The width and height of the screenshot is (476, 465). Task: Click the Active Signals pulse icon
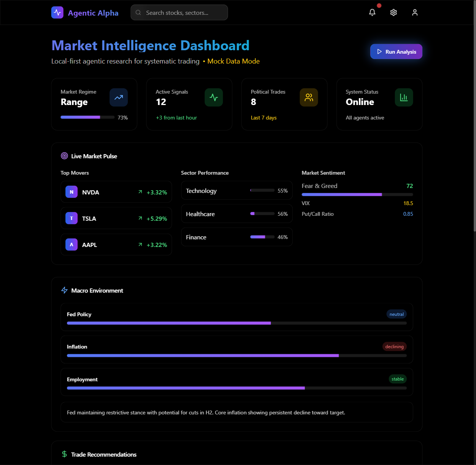214,97
